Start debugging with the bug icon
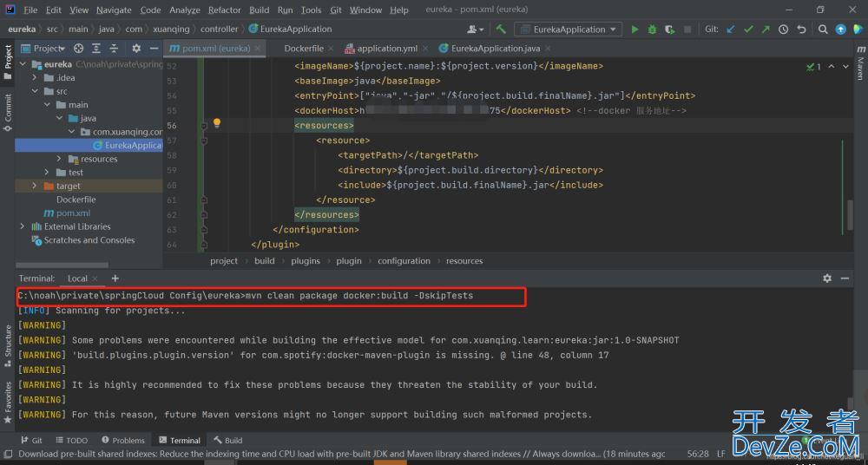 tap(652, 29)
